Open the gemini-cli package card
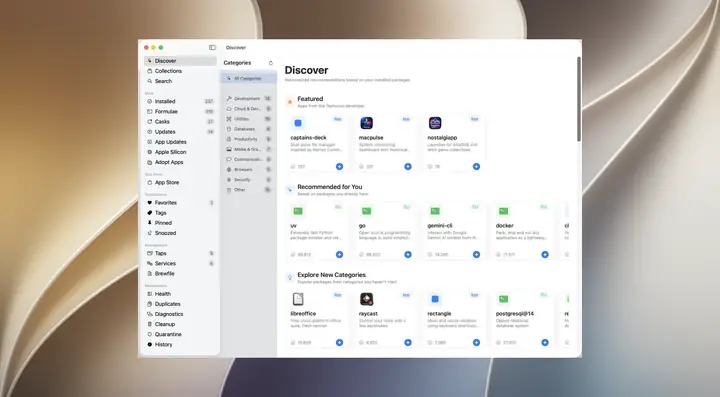Viewport: 720px width, 397px height. 454,231
